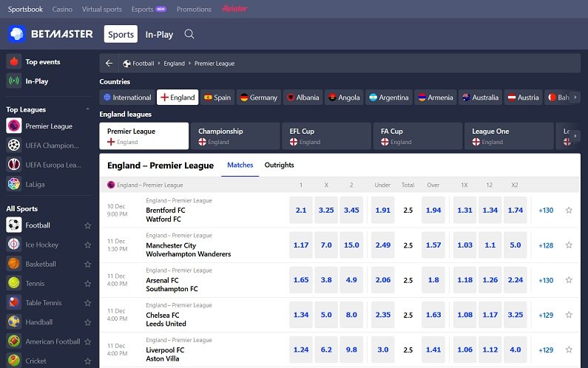Pick the draw at 7.0 for Manchester City match

pyautogui.click(x=326, y=245)
